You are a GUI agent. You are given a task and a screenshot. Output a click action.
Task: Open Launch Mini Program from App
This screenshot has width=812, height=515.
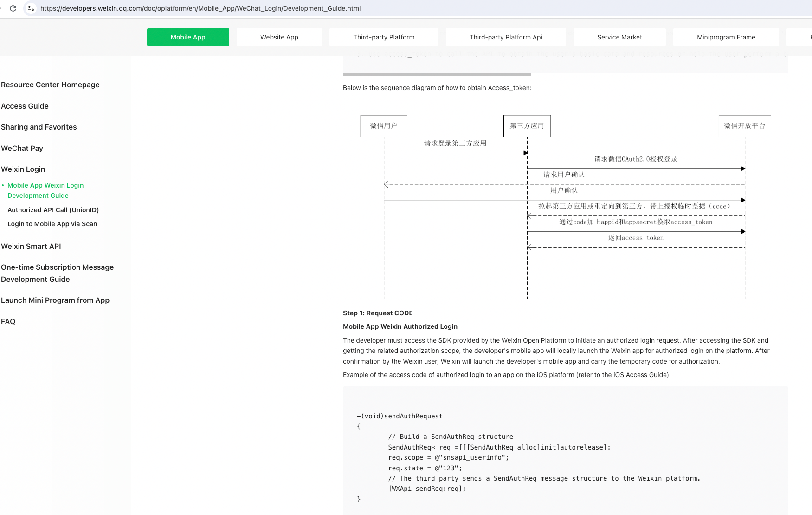pos(55,300)
